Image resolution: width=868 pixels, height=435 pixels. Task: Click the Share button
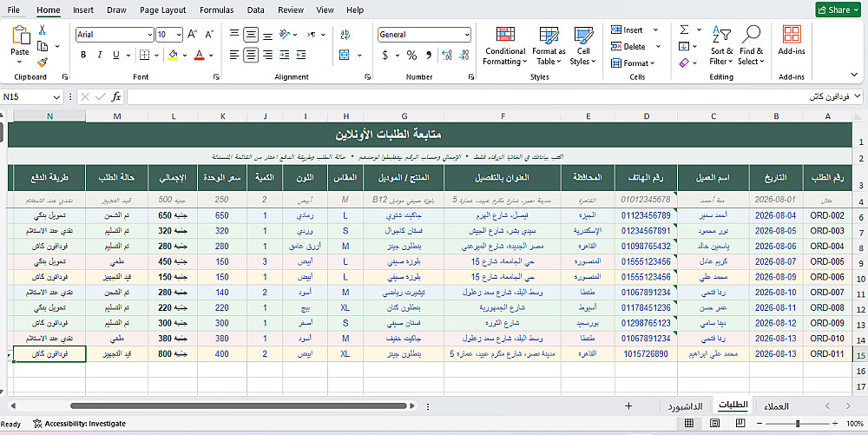point(838,10)
